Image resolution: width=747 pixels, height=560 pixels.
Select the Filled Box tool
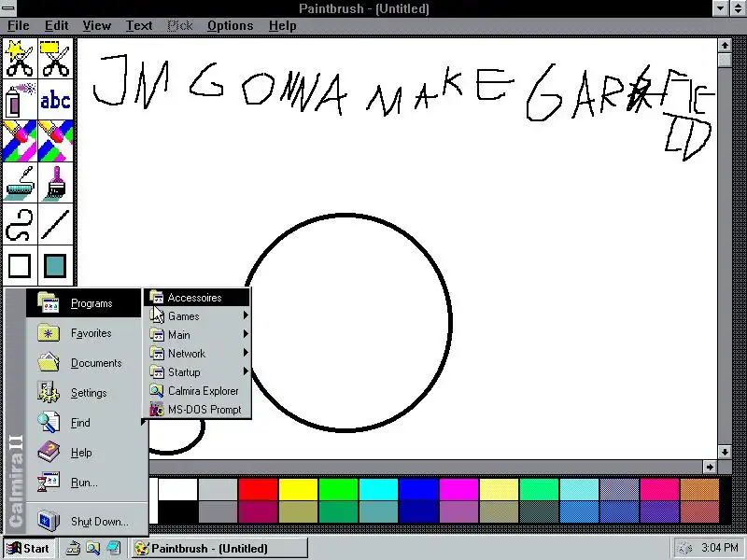pos(56,266)
